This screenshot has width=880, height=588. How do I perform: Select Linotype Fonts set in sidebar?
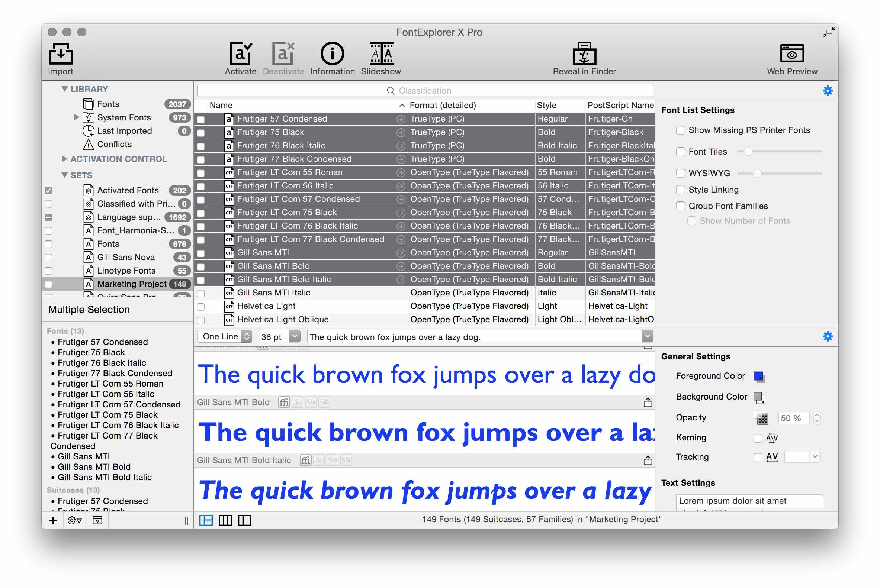click(126, 271)
